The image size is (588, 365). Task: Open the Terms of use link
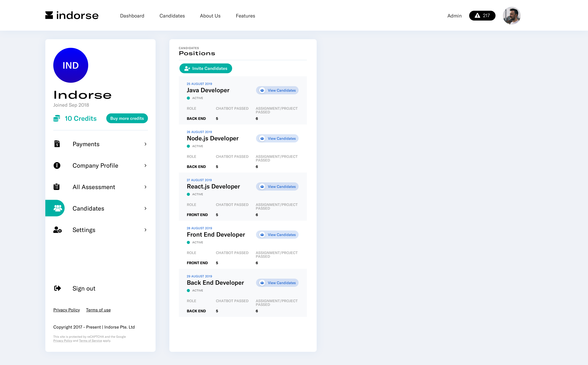(98, 310)
